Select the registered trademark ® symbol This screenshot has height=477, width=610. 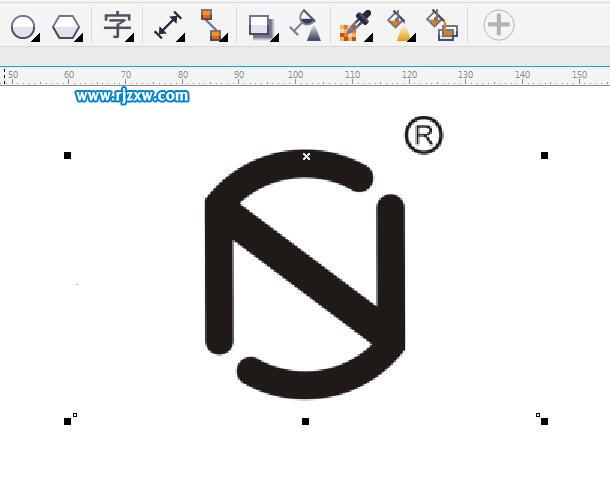(x=424, y=135)
